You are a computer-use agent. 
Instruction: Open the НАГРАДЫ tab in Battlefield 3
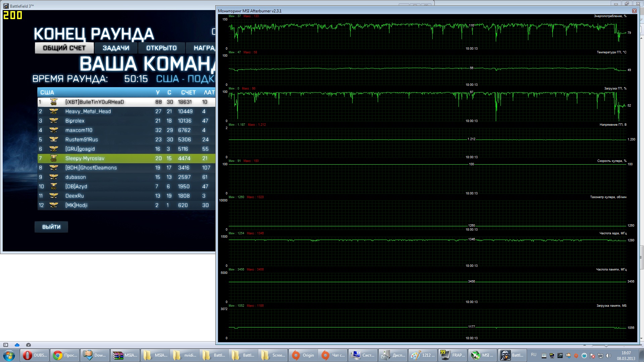pyautogui.click(x=201, y=48)
